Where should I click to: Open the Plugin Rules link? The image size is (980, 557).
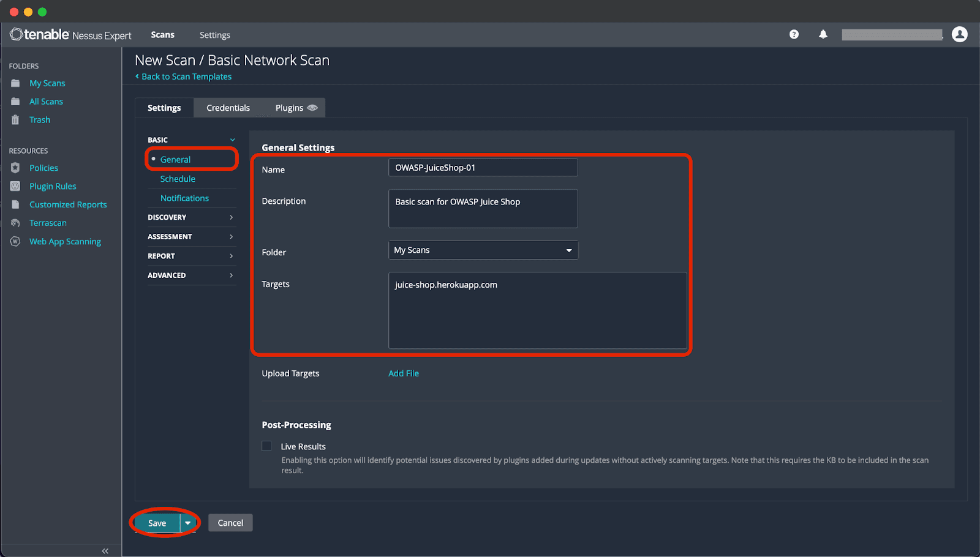pyautogui.click(x=53, y=186)
